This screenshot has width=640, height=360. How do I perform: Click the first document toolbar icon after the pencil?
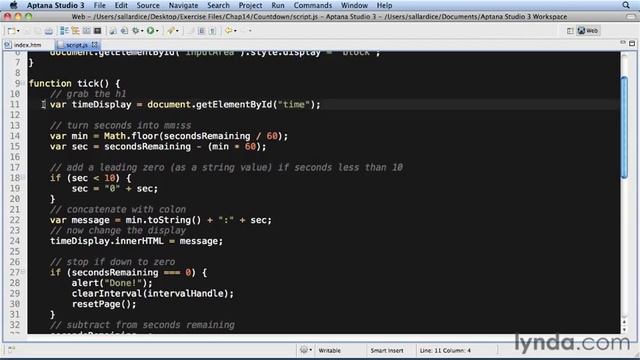tap(201, 31)
